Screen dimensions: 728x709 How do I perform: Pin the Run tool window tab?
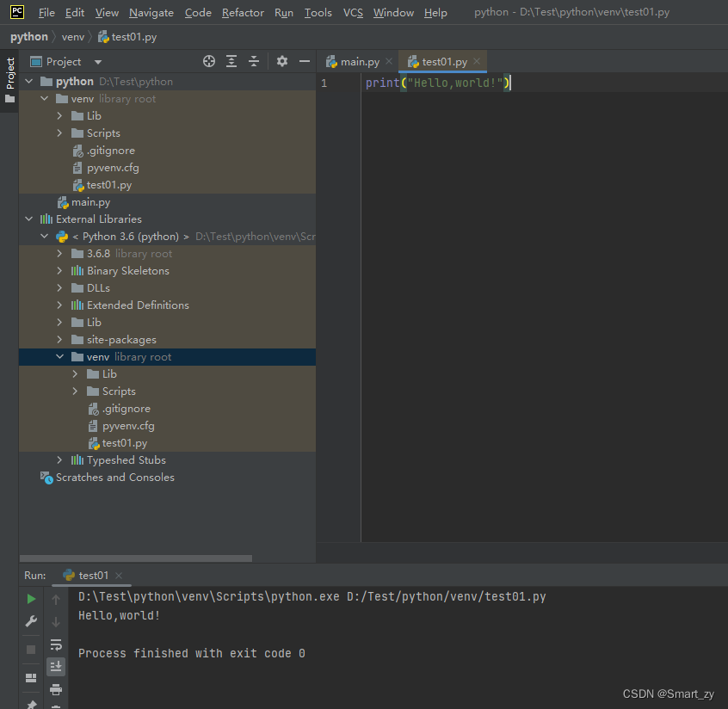pyautogui.click(x=30, y=703)
